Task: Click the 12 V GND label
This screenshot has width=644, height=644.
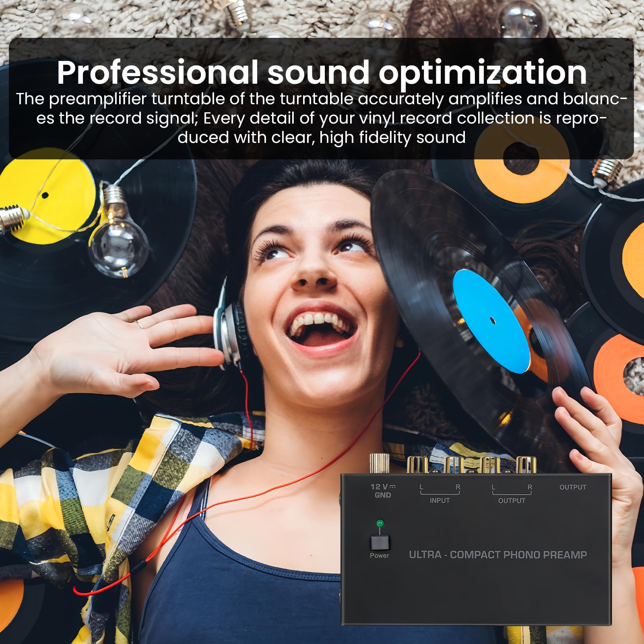Action: (383, 491)
